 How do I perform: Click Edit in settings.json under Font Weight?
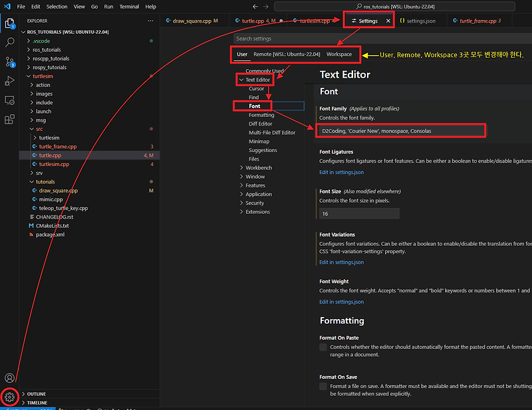[341, 302]
